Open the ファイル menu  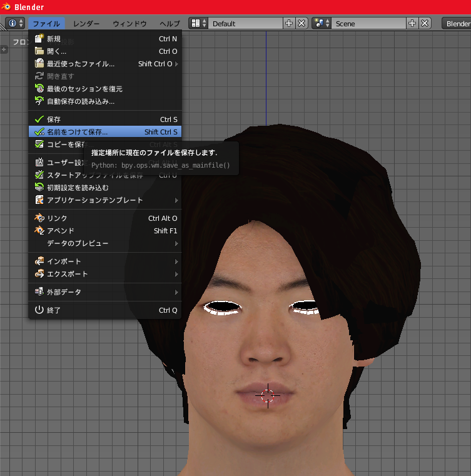(x=46, y=23)
